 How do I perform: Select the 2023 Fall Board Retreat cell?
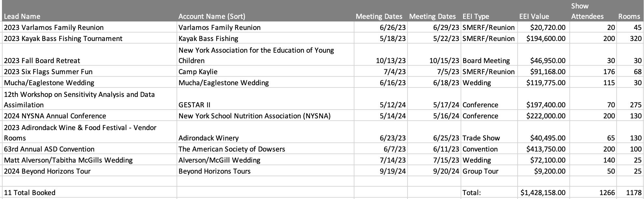89,55
